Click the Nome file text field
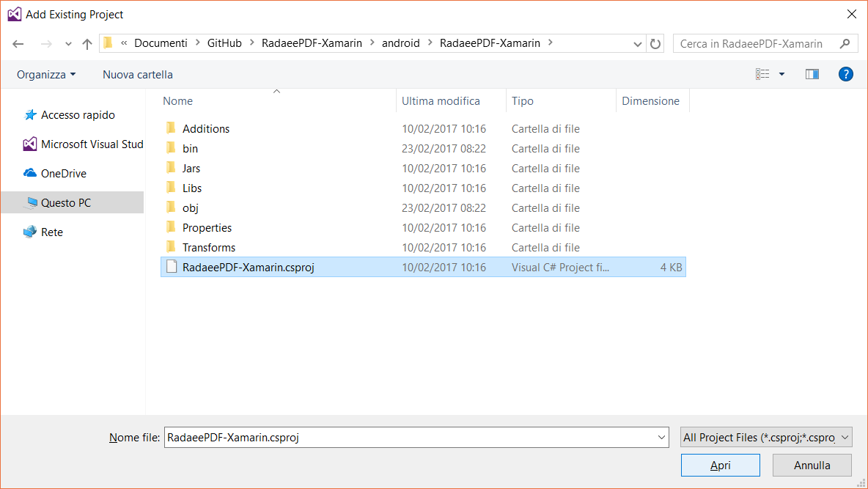Image resolution: width=868 pixels, height=489 pixels. (x=411, y=438)
